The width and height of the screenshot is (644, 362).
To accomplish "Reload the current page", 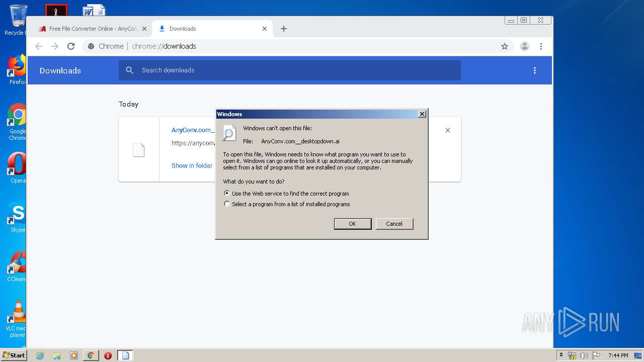I will click(x=71, y=46).
